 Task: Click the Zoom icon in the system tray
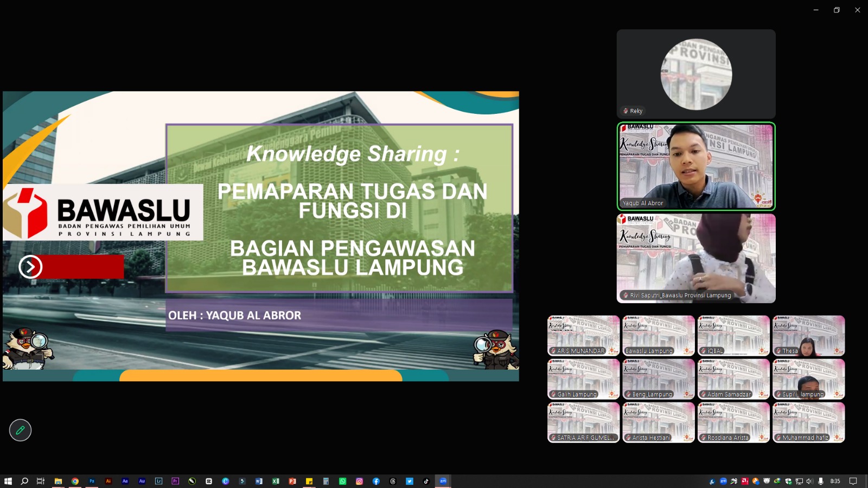tap(723, 481)
